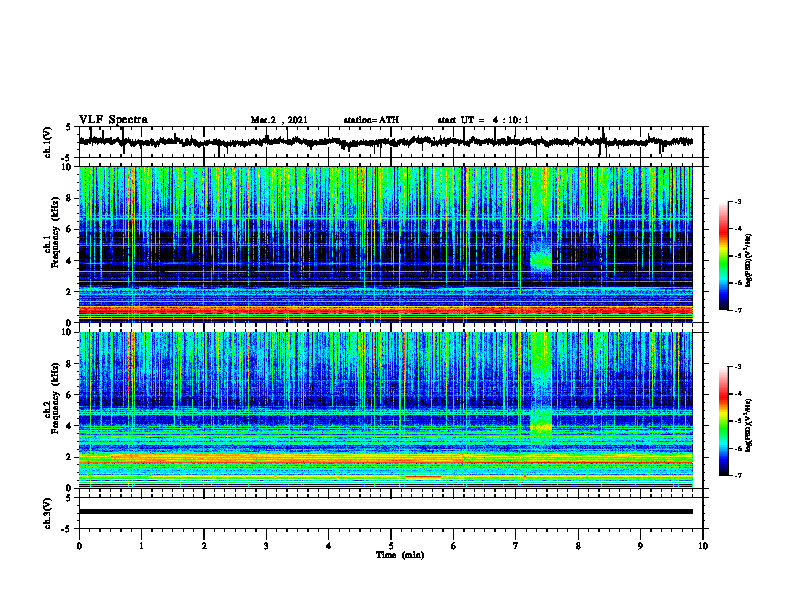Click the "VLF Spectra" title text
Image resolution: width=792 pixels, height=612 pixels.
113,120
